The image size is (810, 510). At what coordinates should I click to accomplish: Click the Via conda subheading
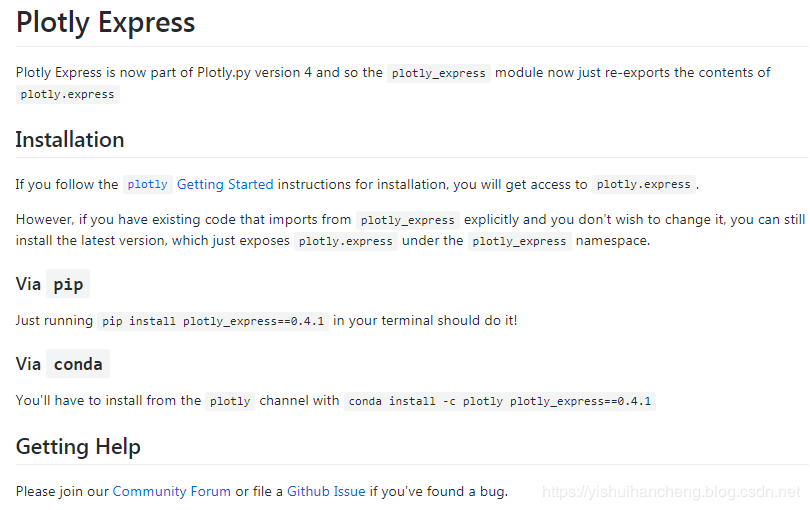click(x=63, y=364)
